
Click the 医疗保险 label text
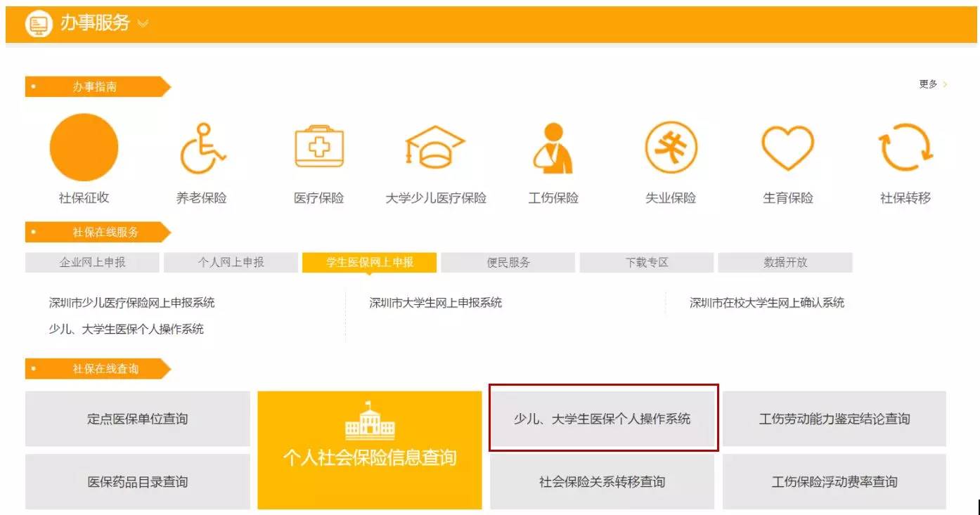click(x=319, y=198)
